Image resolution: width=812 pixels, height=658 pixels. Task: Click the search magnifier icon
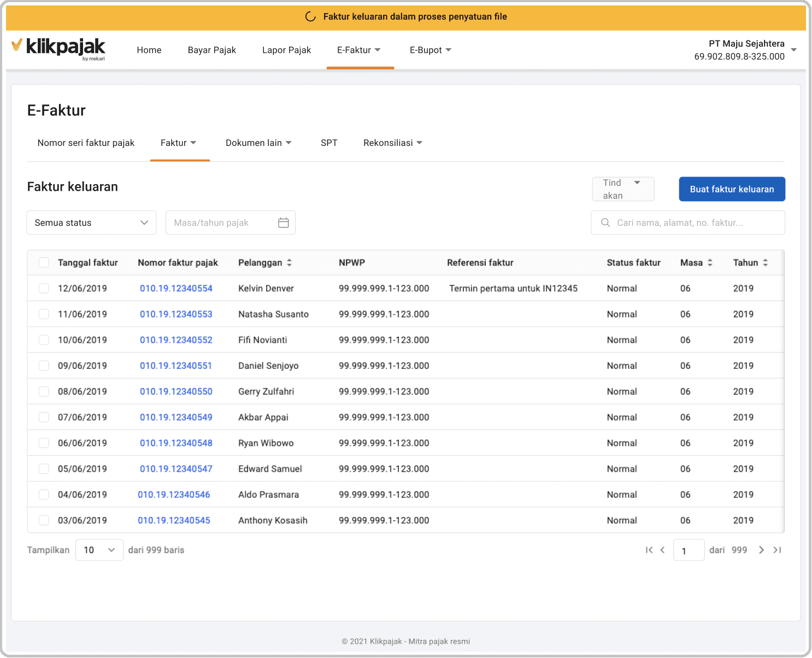pos(605,222)
